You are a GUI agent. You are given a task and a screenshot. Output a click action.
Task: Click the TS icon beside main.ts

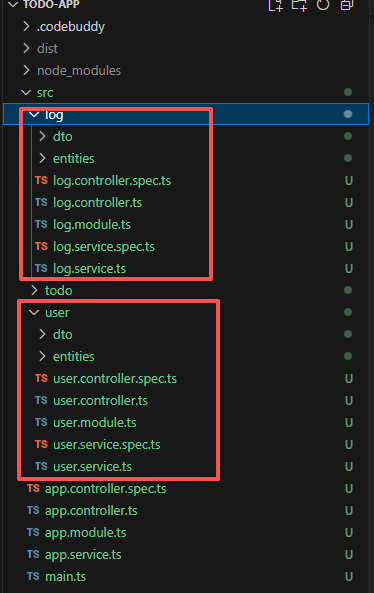[x=33, y=576]
